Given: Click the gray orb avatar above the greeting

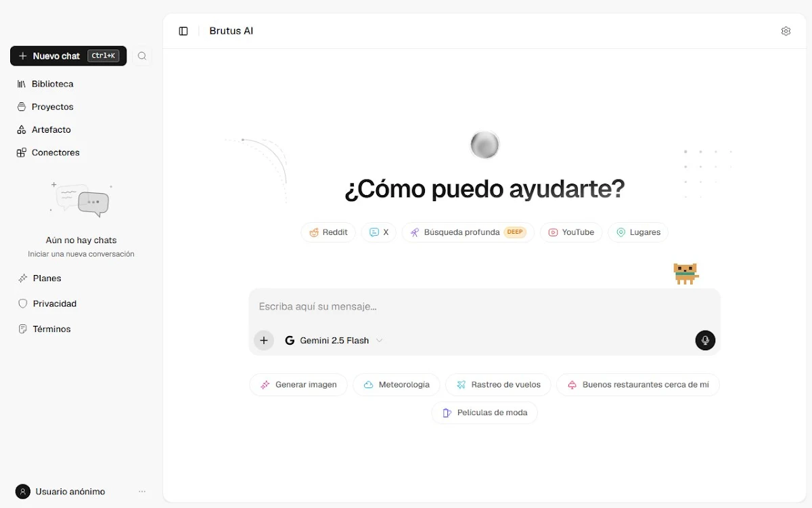Looking at the screenshot, I should tap(484, 145).
